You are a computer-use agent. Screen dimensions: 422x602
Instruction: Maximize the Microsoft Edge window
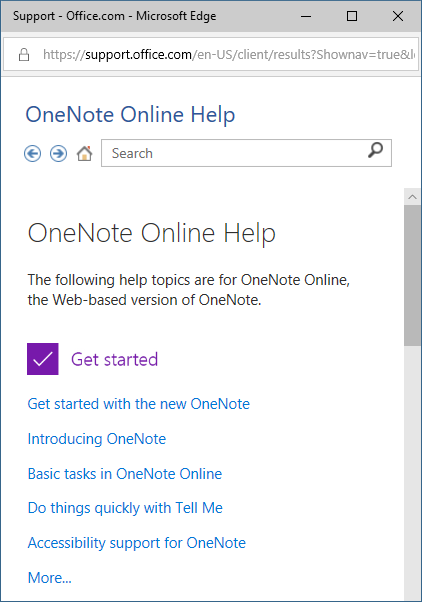click(352, 16)
